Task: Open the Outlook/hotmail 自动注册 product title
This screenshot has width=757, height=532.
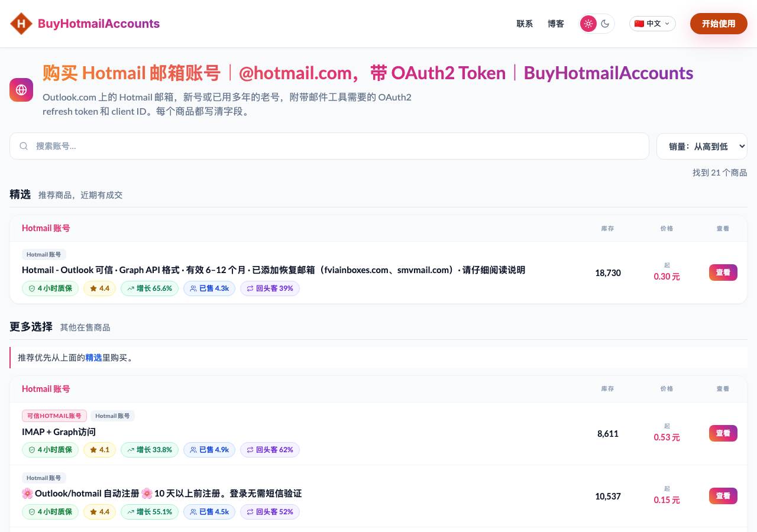Action: (161, 494)
